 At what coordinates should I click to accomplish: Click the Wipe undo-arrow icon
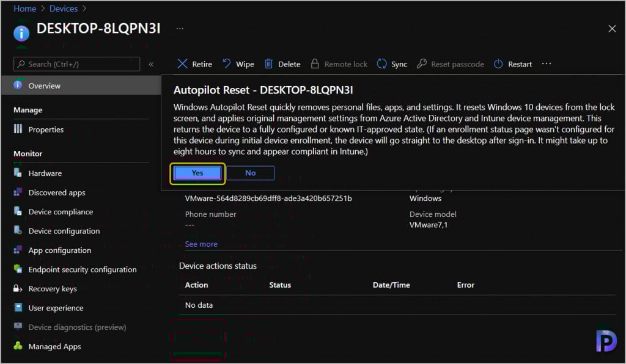click(227, 64)
